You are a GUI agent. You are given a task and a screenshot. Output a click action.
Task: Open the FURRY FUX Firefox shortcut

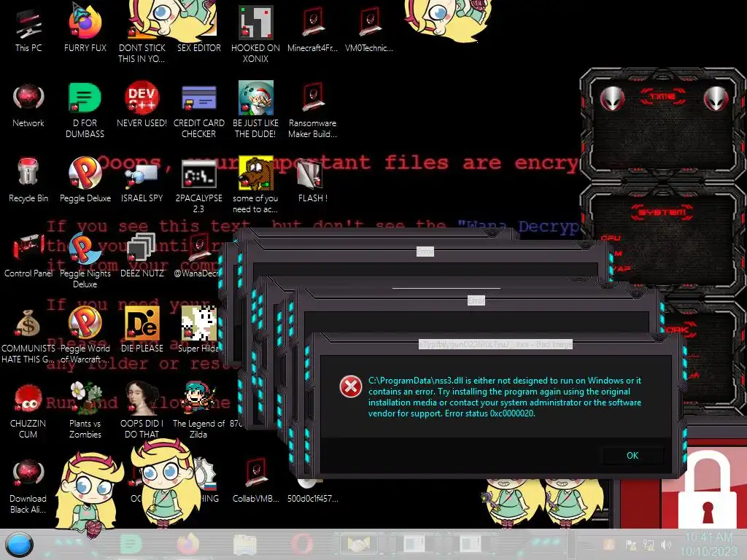pos(85,28)
